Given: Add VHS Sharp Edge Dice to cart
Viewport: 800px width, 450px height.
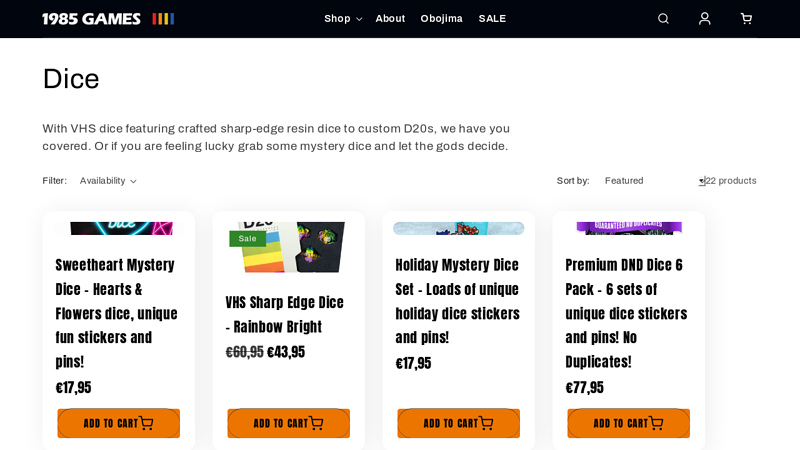Looking at the screenshot, I should click(288, 423).
